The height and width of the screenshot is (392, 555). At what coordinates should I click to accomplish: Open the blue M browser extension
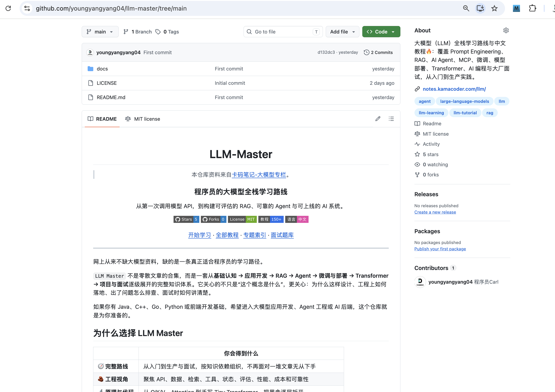tap(516, 8)
